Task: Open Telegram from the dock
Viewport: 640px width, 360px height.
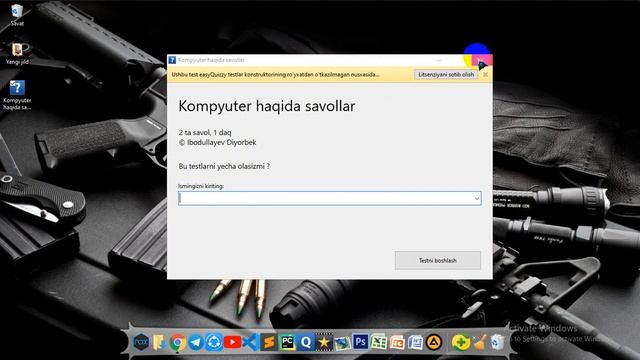Action: (x=196, y=342)
